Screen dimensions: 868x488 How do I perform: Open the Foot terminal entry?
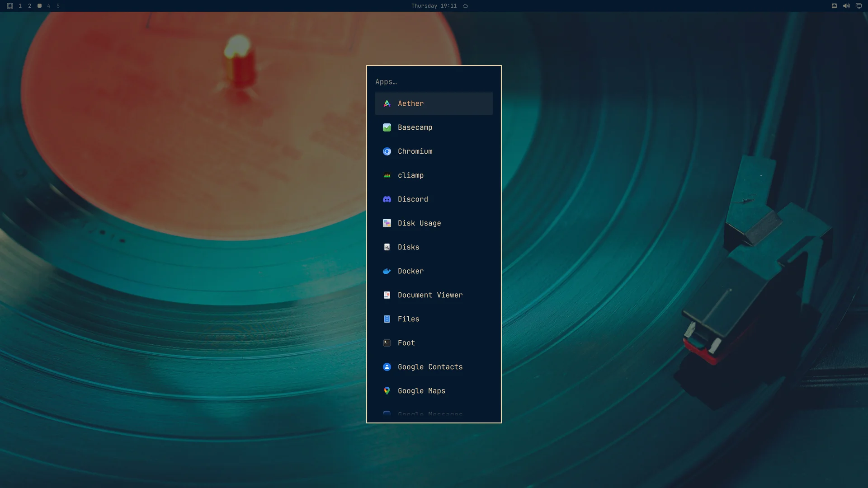tap(434, 343)
